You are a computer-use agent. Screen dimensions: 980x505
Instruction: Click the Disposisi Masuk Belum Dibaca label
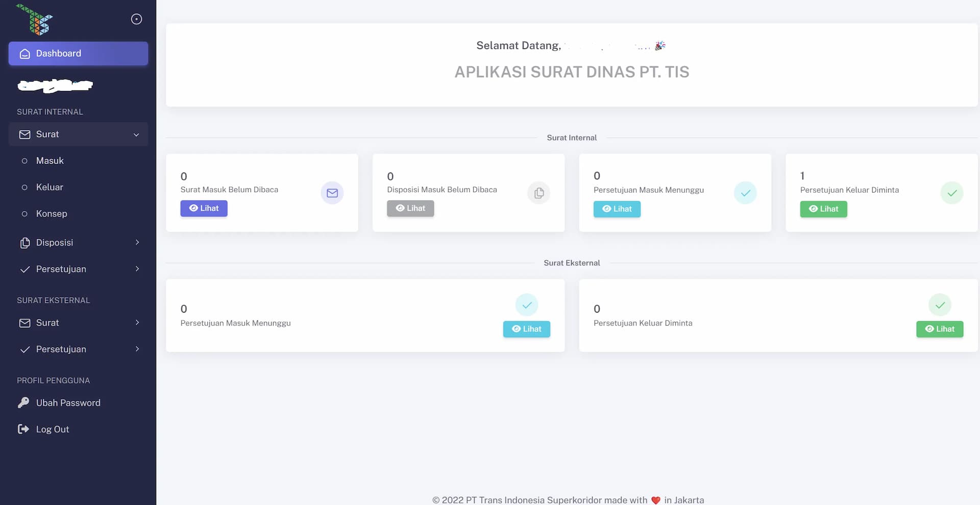click(x=442, y=189)
